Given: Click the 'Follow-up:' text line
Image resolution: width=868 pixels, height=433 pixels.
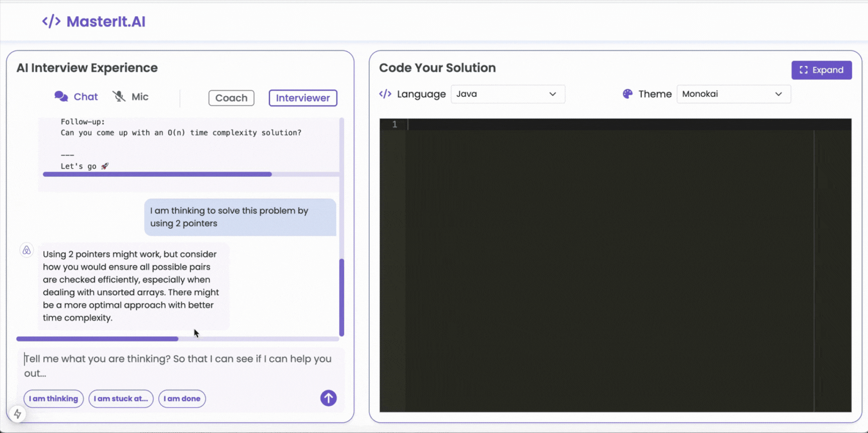Looking at the screenshot, I should point(83,121).
